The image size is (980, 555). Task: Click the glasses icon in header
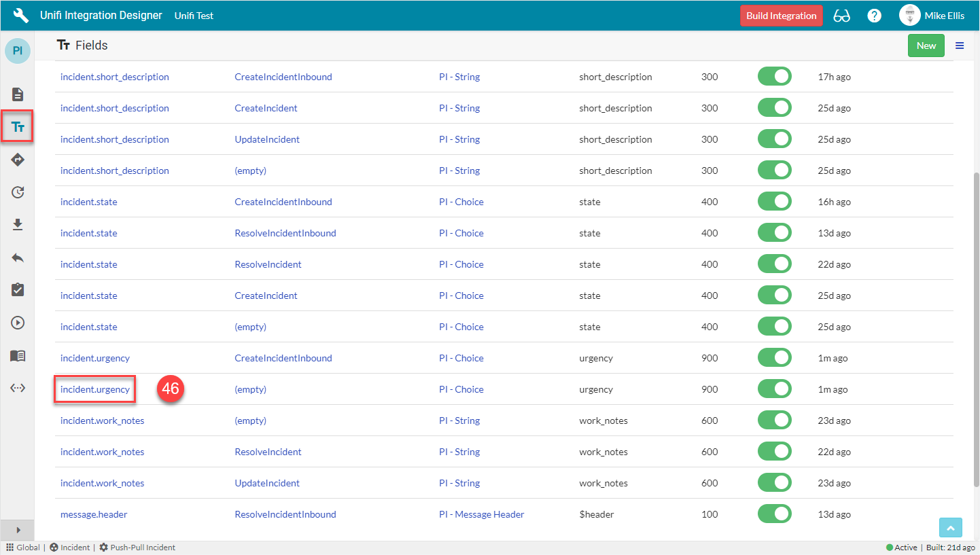[x=841, y=16]
